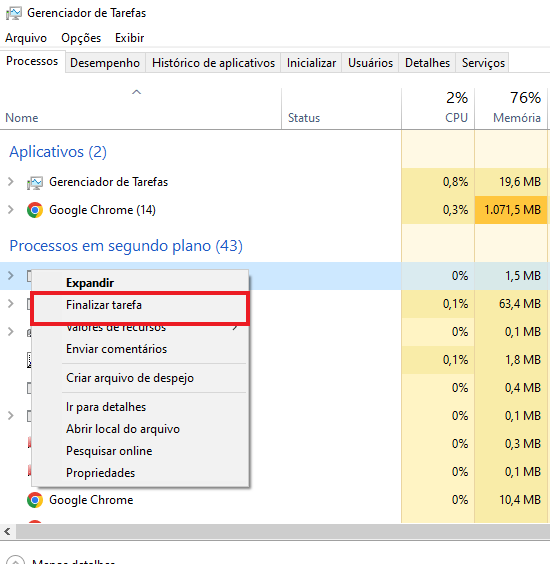Screen dimensions: 550x564
Task: Choose Abrir local do arquivo
Action: [123, 429]
